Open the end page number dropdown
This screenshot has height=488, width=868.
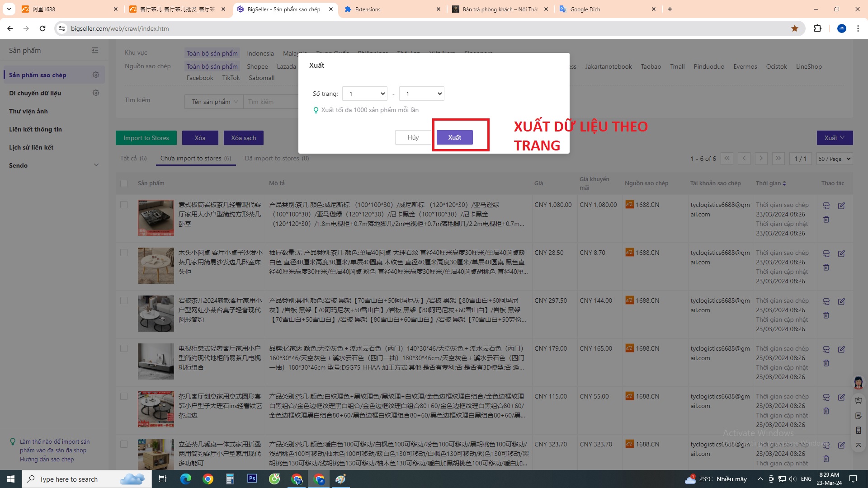pos(421,94)
